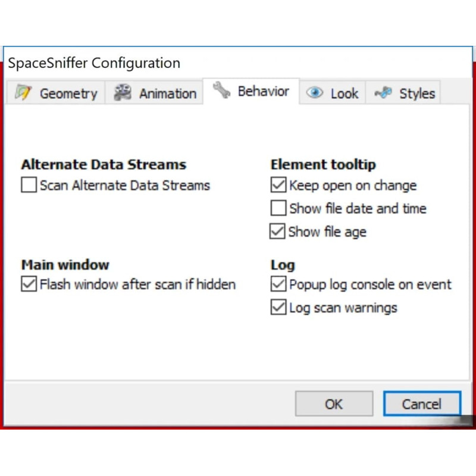This screenshot has height=476, width=476.
Task: Confirm settings with the OK button
Action: (x=334, y=404)
